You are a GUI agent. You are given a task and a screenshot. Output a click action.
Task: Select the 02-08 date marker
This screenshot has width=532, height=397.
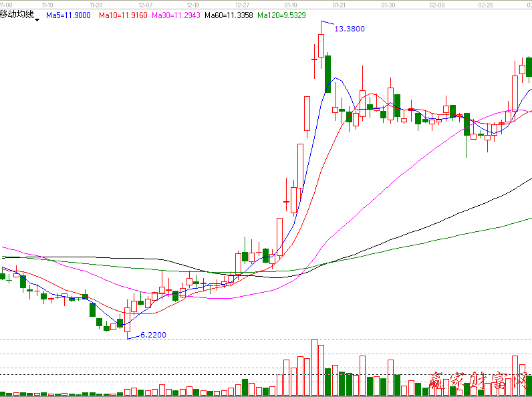[438, 4]
